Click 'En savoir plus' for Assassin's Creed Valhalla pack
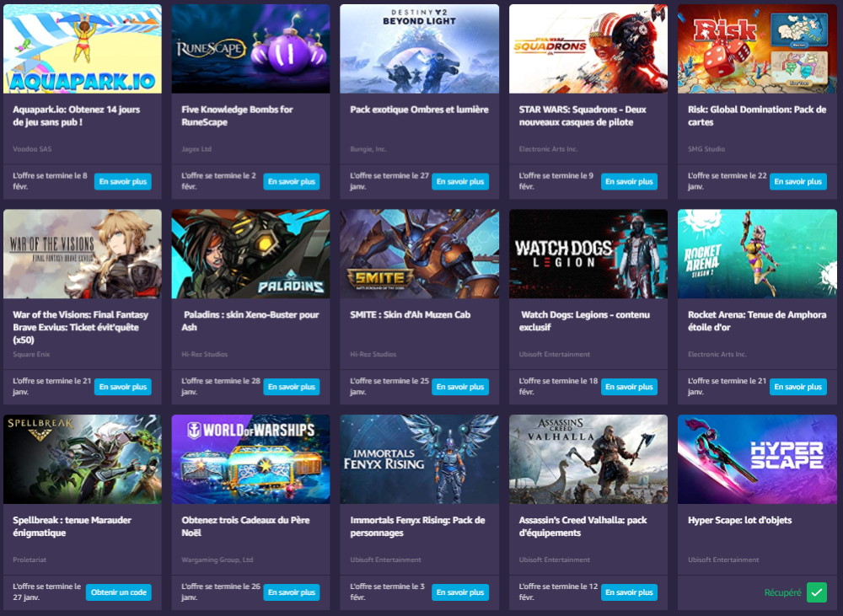The width and height of the screenshot is (843, 616). tap(629, 592)
